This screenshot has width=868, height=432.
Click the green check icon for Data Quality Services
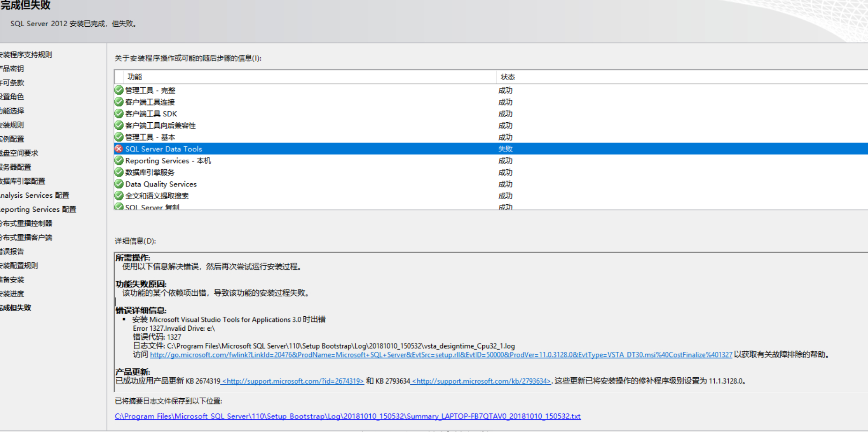pyautogui.click(x=119, y=184)
